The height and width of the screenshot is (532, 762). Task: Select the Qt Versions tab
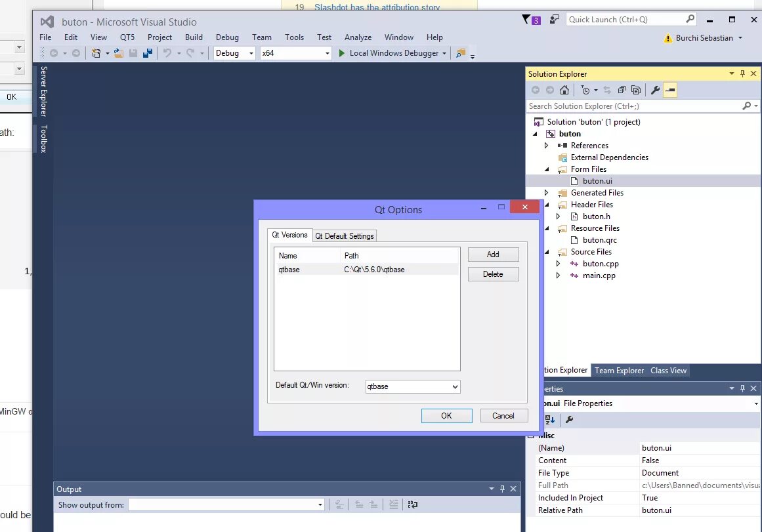pos(289,235)
